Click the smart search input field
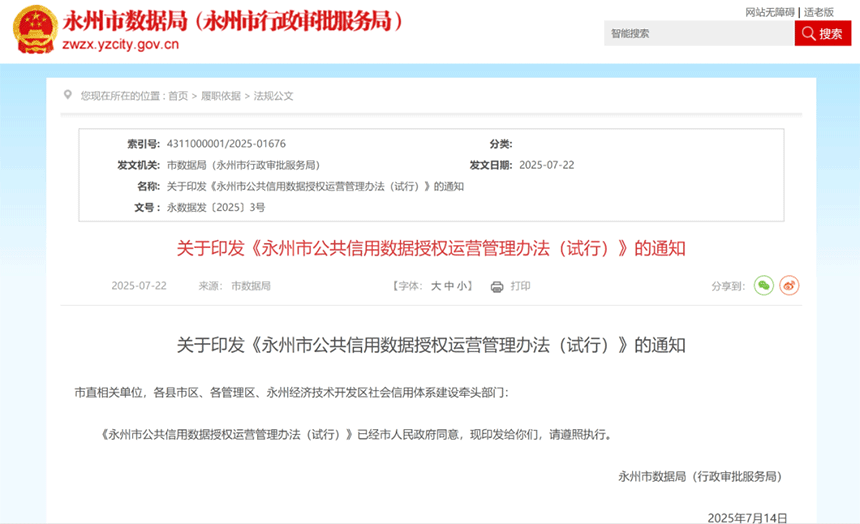The height and width of the screenshot is (524, 860). pyautogui.click(x=698, y=33)
